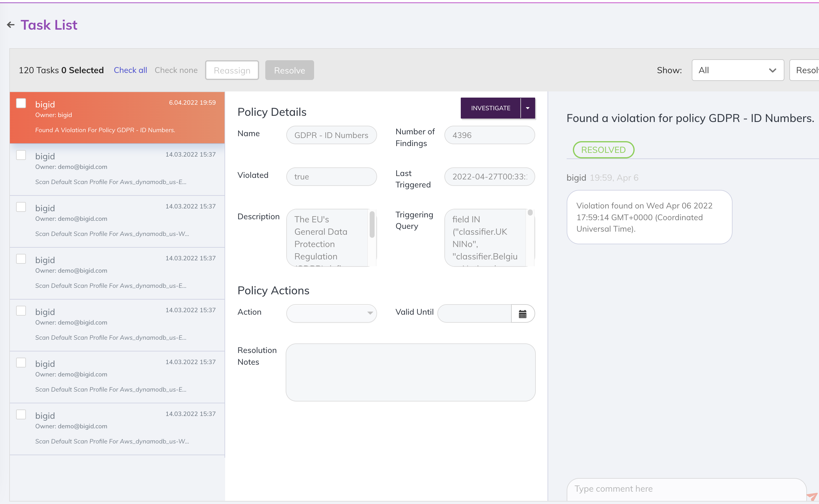Viewport: 819px width, 504px height.
Task: Click the Reassign button
Action: click(x=232, y=70)
